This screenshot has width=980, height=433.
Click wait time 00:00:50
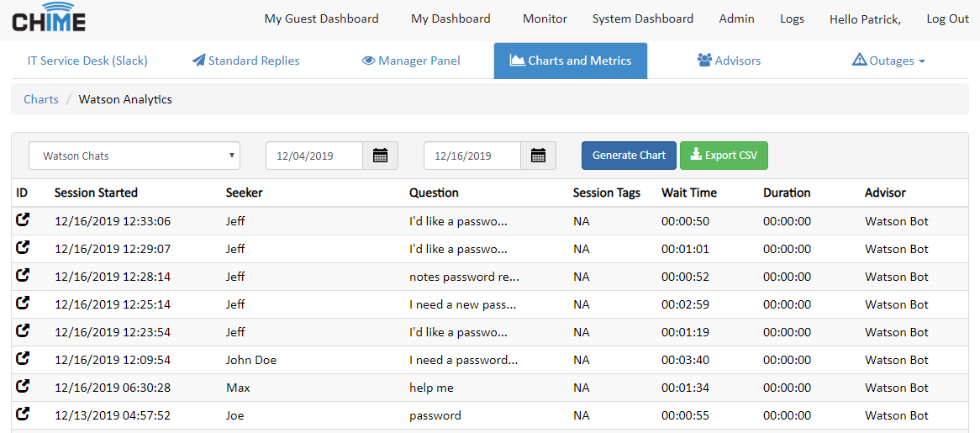coord(685,221)
